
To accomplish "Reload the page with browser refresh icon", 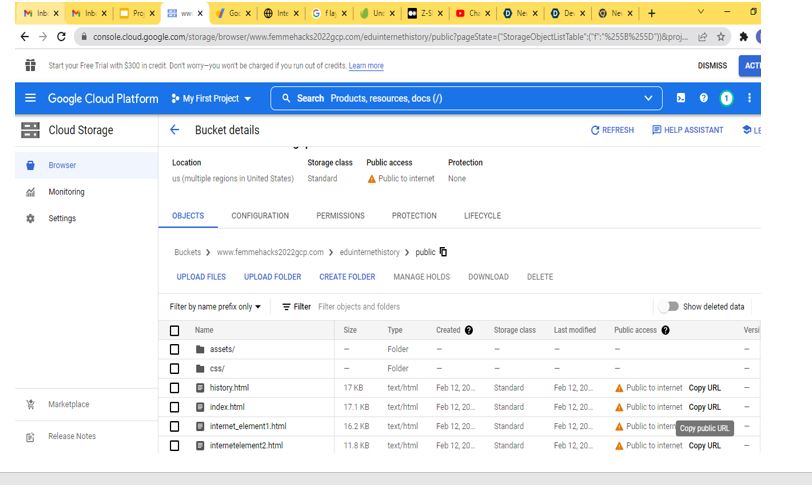I will (x=61, y=36).
